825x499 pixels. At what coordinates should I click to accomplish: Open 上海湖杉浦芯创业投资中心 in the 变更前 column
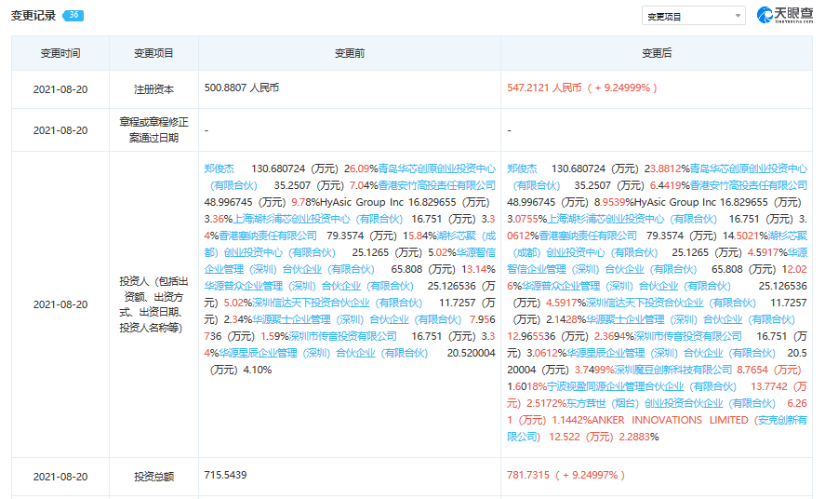(317, 219)
